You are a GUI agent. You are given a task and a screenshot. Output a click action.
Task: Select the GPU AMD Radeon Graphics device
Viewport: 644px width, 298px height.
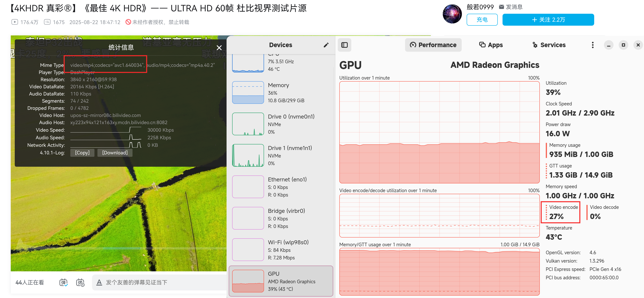pyautogui.click(x=281, y=281)
